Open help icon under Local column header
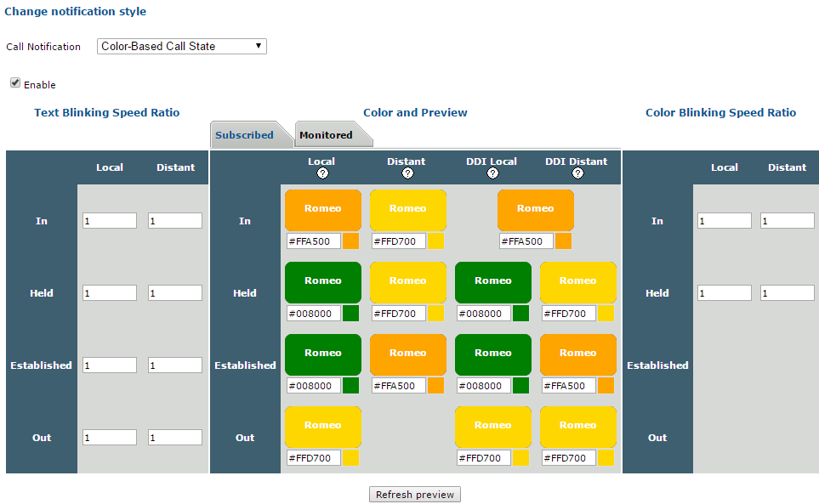 pos(323,173)
